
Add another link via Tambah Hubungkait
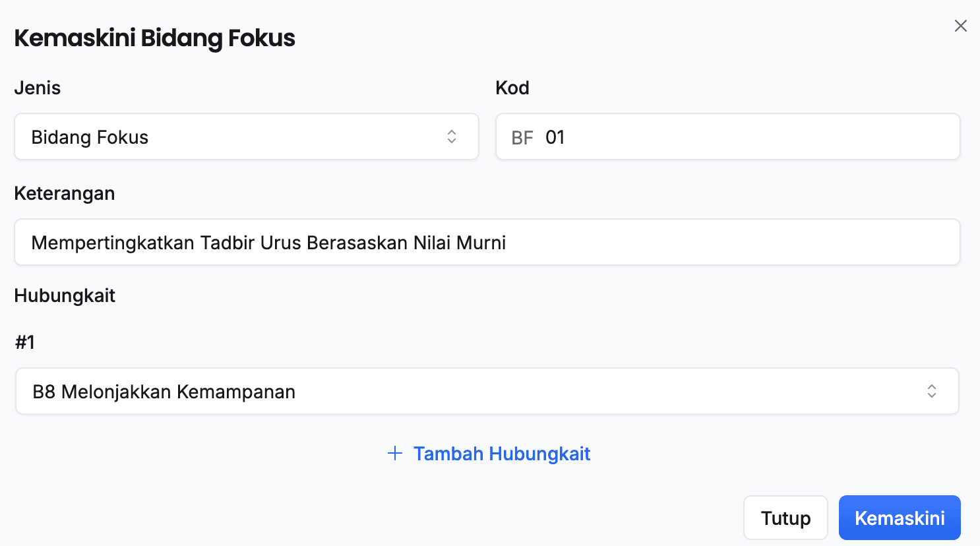[501, 454]
